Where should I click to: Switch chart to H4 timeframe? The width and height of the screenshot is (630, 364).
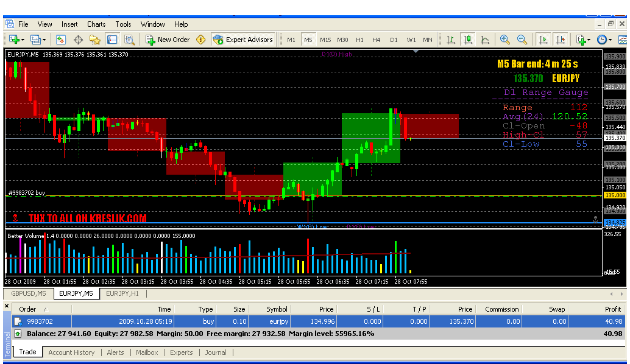pos(376,40)
